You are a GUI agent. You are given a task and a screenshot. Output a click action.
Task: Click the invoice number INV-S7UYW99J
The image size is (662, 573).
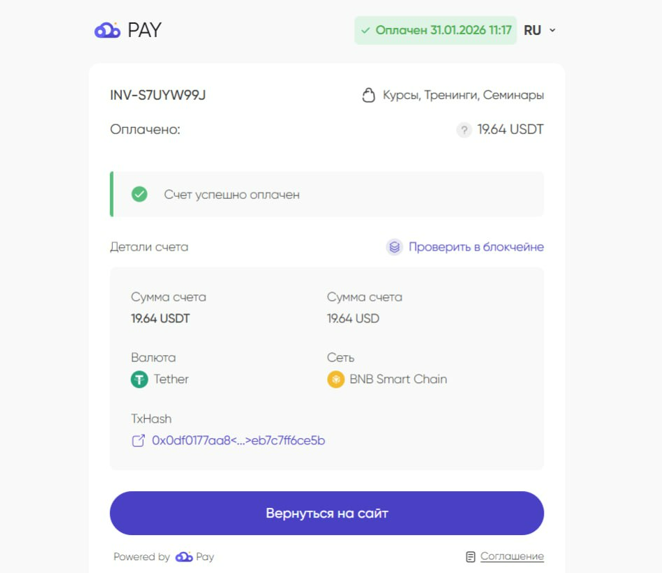point(157,95)
